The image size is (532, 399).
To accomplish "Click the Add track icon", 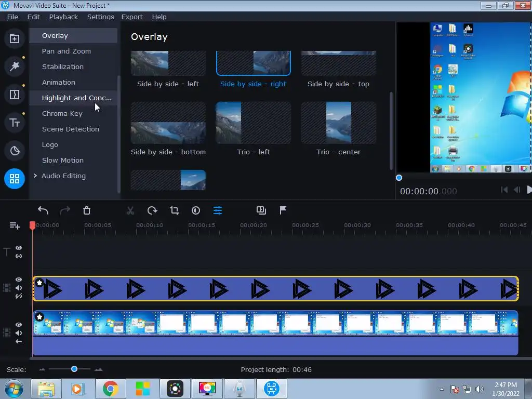I will click(15, 225).
